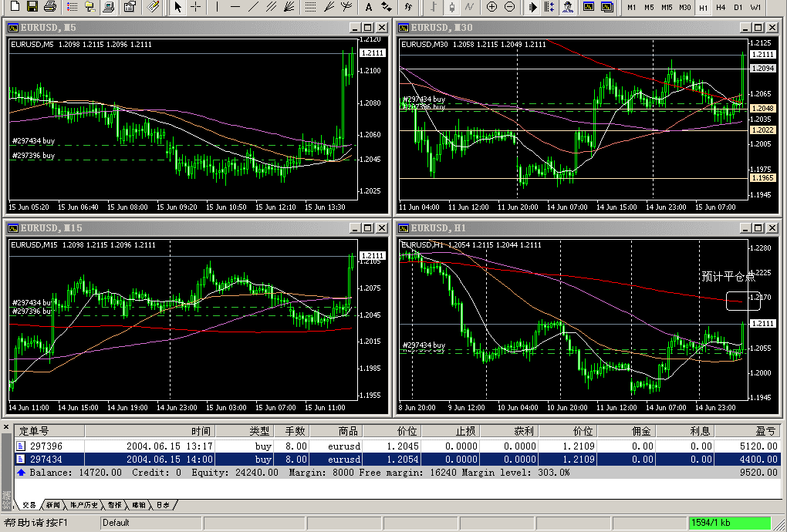Image resolution: width=787 pixels, height=532 pixels.
Task: Toggle chart shift from right edge
Action: pyautogui.click(x=550, y=6)
